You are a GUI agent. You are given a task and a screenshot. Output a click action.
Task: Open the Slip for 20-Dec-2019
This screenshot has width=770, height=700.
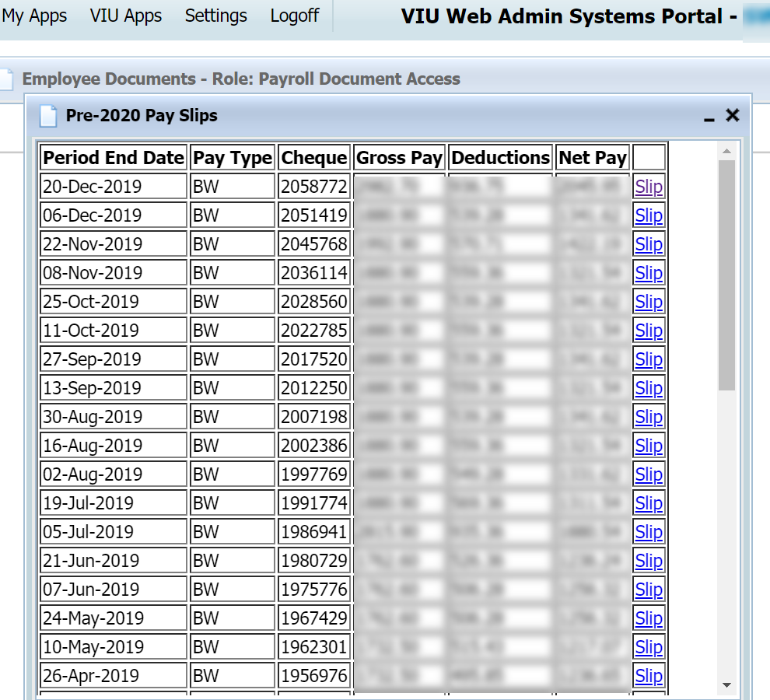tap(649, 187)
